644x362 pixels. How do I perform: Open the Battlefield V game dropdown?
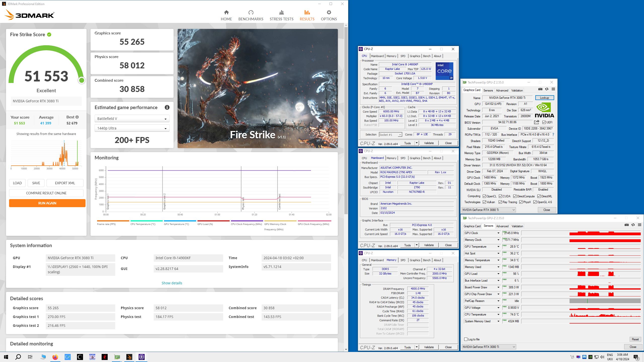click(x=132, y=119)
